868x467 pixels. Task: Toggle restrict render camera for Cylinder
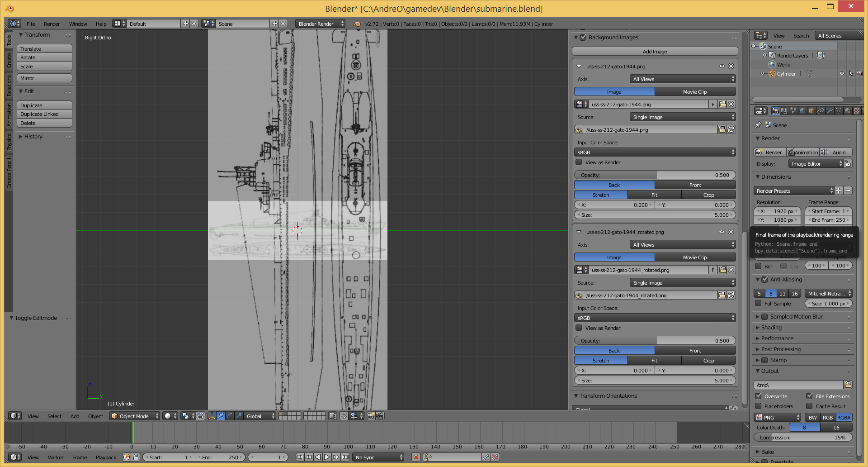coord(859,73)
